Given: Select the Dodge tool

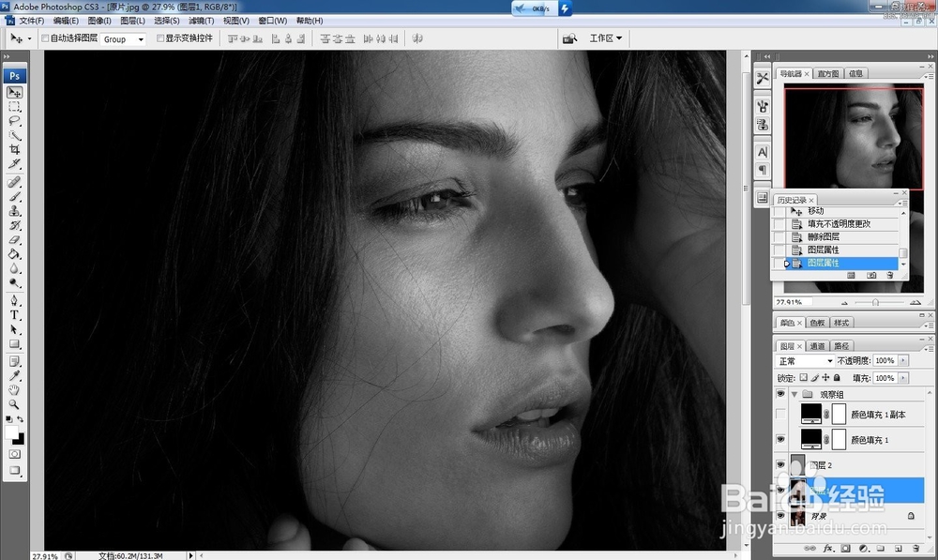Looking at the screenshot, I should pos(14,282).
